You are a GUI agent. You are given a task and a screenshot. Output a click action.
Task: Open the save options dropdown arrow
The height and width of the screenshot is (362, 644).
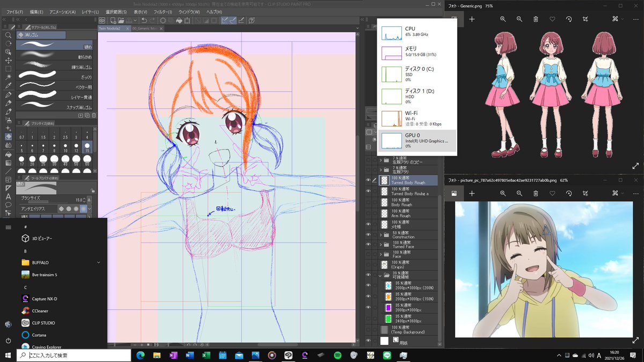(136, 20)
